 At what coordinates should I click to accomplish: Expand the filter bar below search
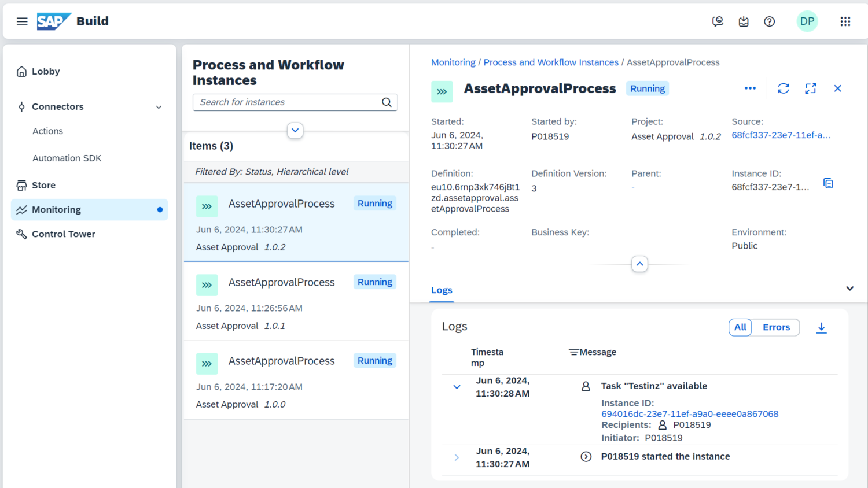(295, 131)
